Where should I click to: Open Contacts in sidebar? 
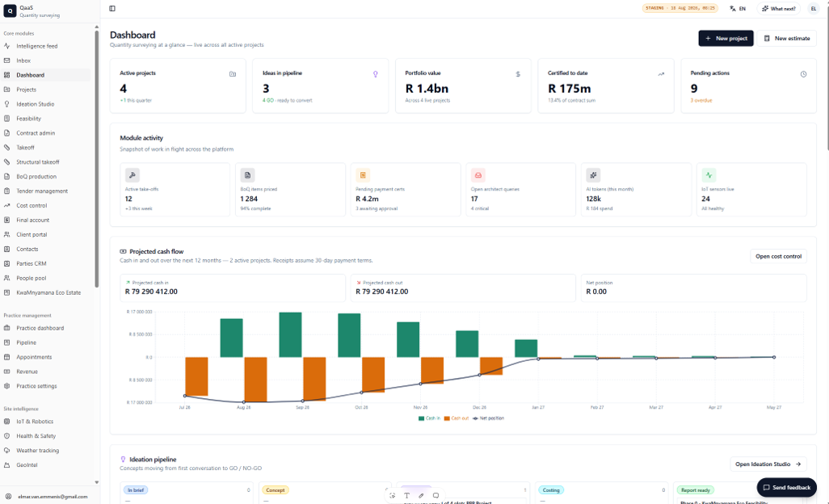[x=47, y=249]
